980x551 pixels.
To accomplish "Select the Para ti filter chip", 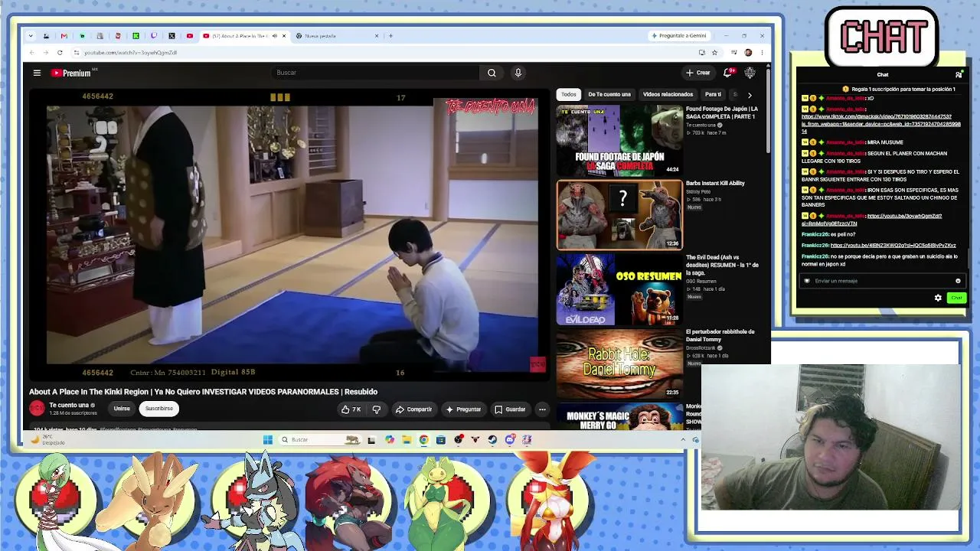I will pos(713,94).
